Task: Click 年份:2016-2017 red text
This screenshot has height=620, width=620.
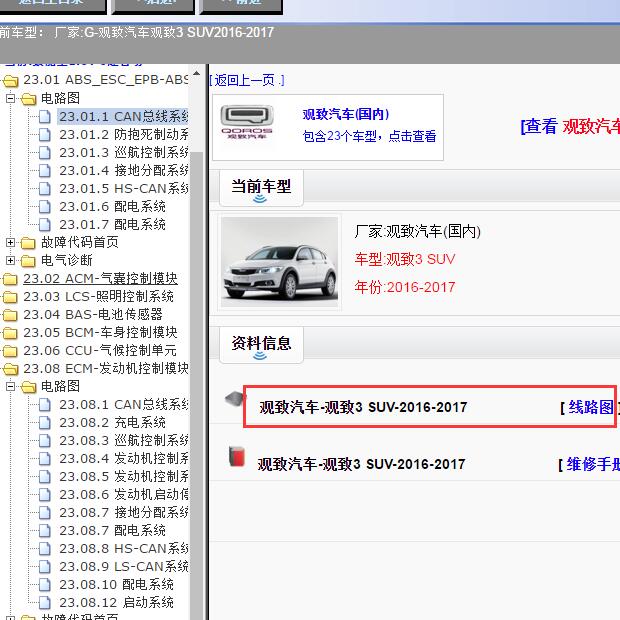Action: coord(405,287)
